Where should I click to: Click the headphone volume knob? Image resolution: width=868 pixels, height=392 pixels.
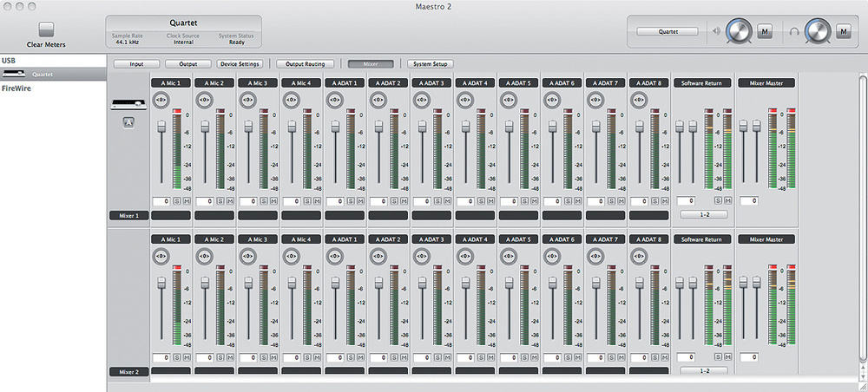818,32
